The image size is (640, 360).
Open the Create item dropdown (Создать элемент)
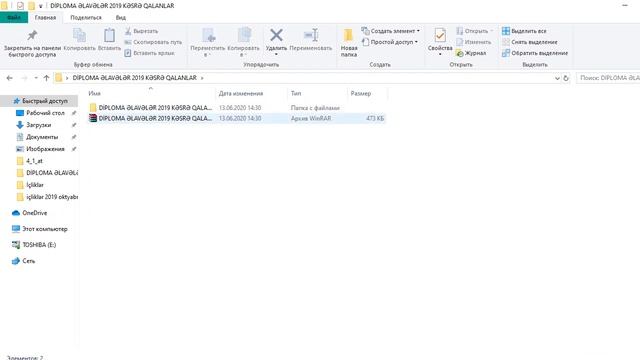click(390, 31)
